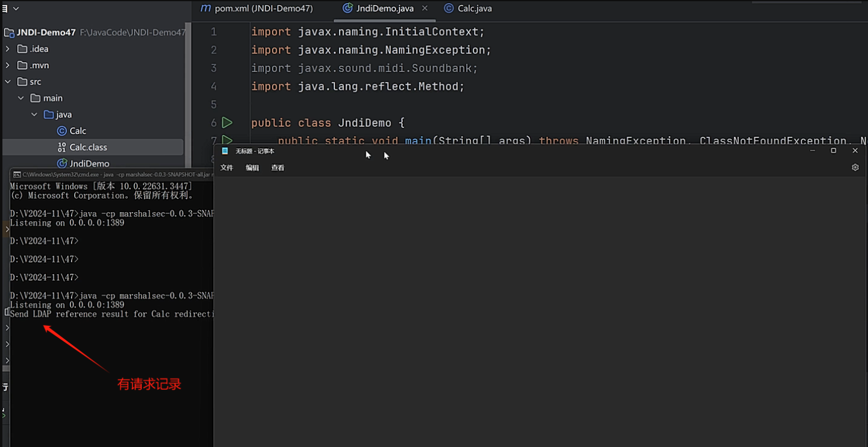Click the unused import javax.sound.midi.Soundbank line
Image resolution: width=868 pixels, height=447 pixels.
coord(365,68)
